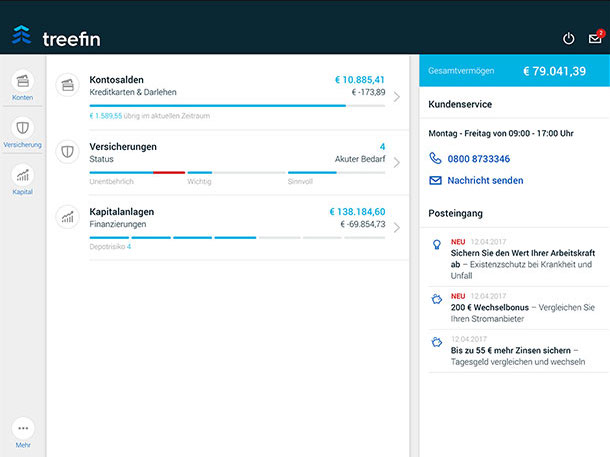
Task: Open the Arbeitskraft sichern inbox message
Action: (520, 260)
